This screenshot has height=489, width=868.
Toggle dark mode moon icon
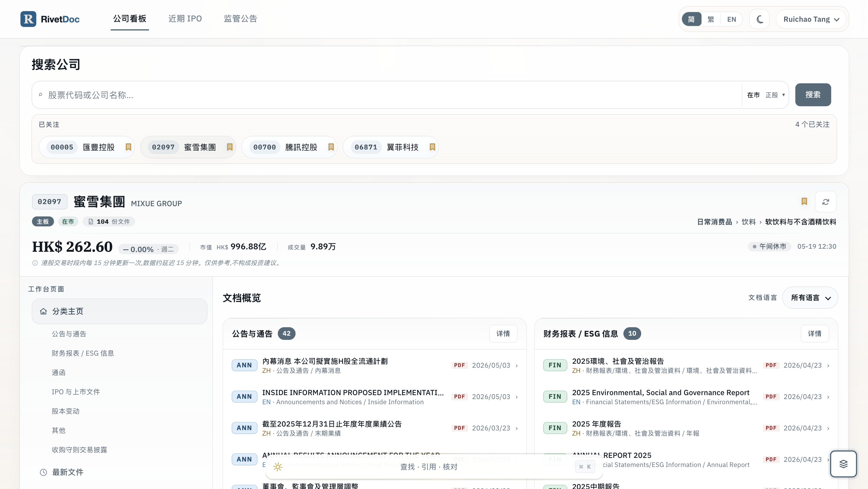[760, 19]
